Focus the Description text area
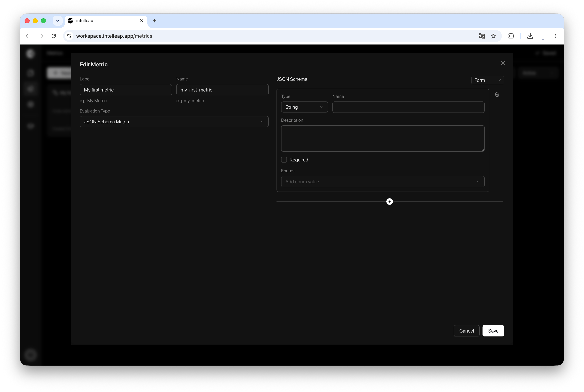 tap(383, 138)
